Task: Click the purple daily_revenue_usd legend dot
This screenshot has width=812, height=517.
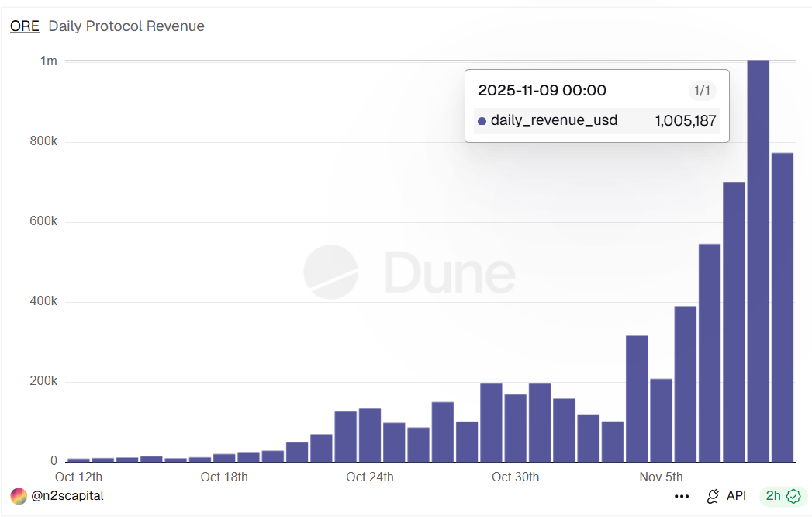Action: (x=482, y=121)
